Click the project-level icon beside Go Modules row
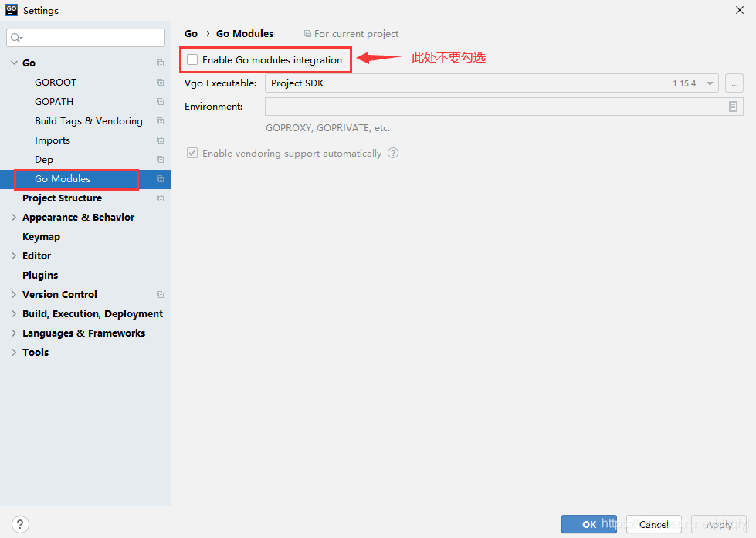Viewport: 756px width, 538px height. 160,179
